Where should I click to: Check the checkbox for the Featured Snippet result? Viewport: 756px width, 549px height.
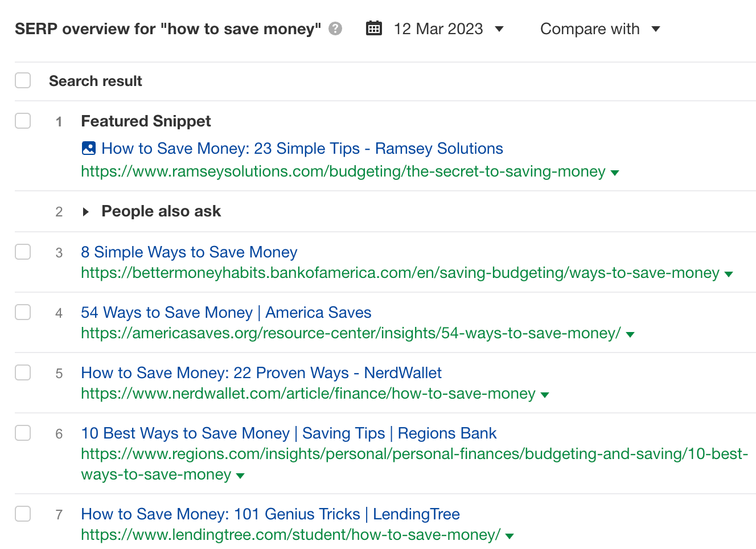(x=23, y=121)
